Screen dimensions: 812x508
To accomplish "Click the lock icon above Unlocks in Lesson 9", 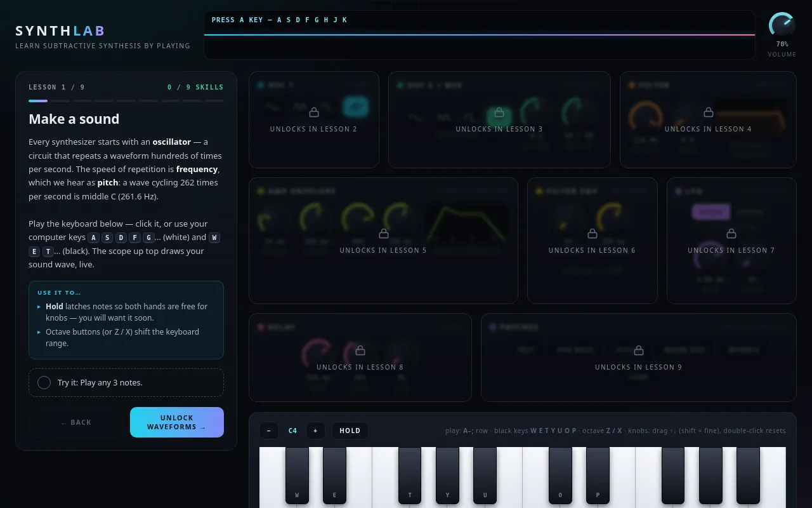I will point(638,351).
